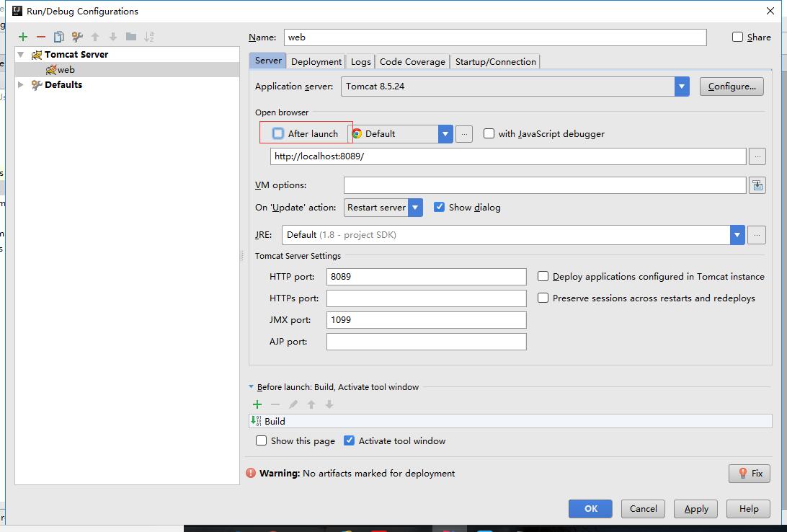
Task: Move configuration down arrow in tree toolbar
Action: coord(113,37)
